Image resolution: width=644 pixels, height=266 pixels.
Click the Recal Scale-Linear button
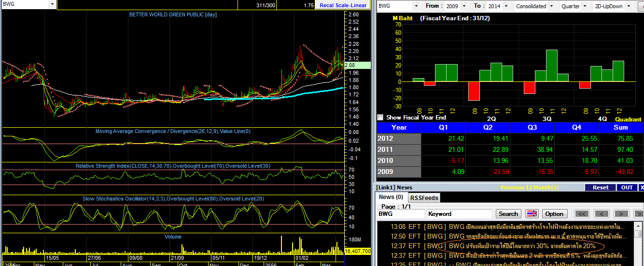click(x=344, y=5)
